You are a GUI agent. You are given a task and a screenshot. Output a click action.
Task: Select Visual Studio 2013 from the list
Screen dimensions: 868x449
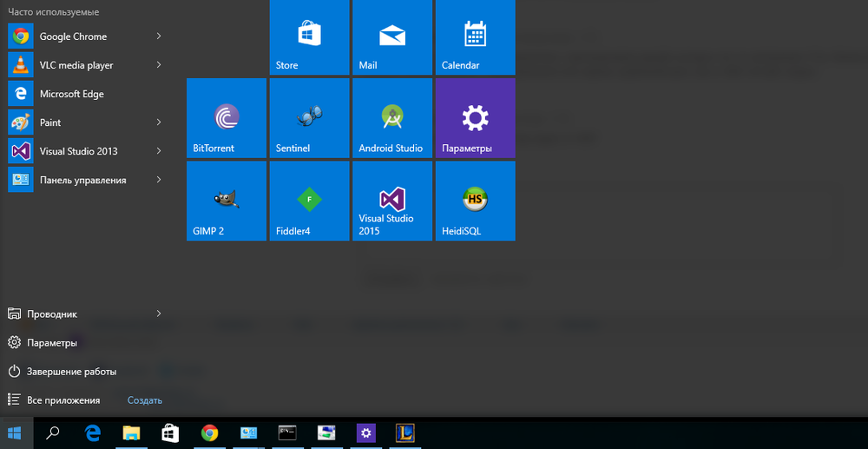78,151
